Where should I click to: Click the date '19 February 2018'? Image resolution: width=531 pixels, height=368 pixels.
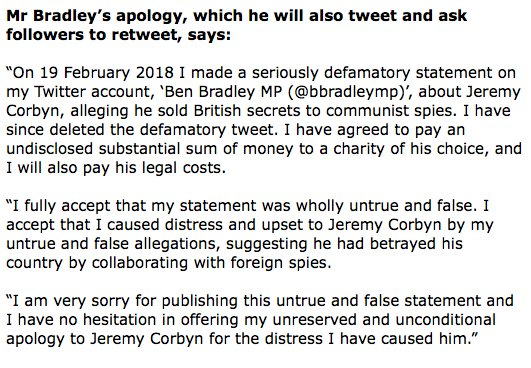coord(107,73)
